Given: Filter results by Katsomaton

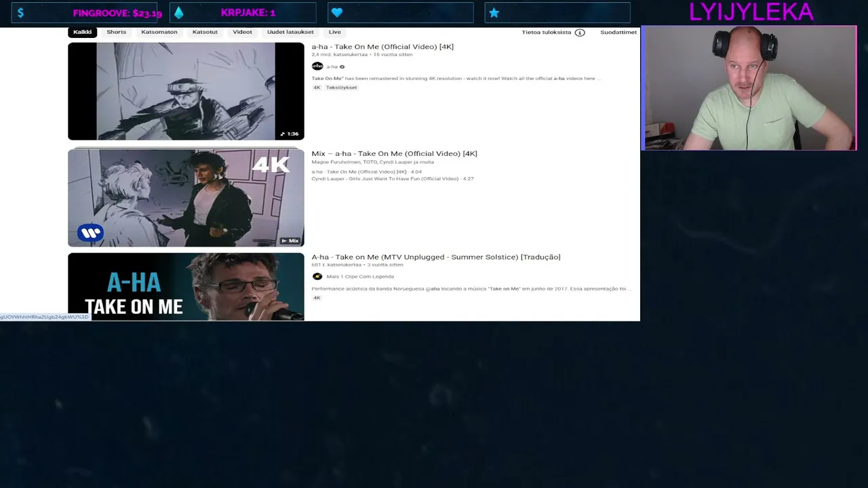Looking at the screenshot, I should 159,32.
